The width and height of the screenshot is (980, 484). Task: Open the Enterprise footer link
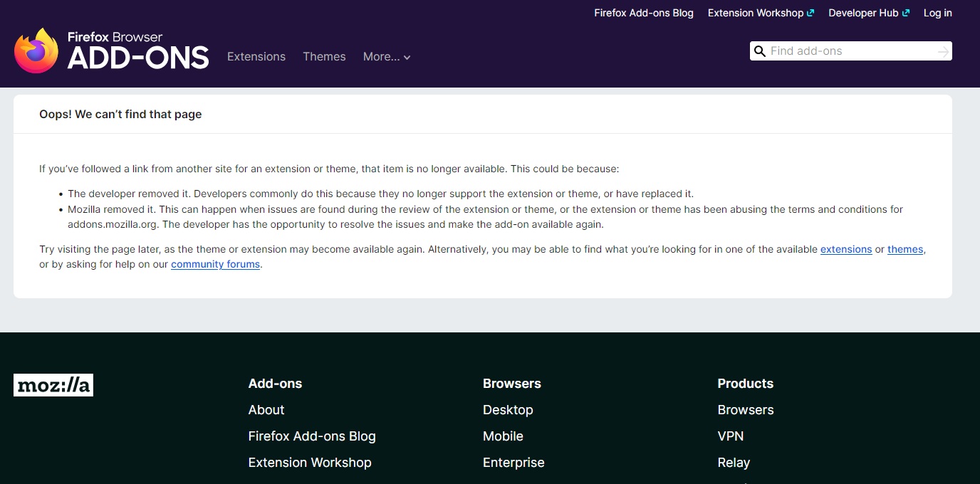tap(514, 463)
